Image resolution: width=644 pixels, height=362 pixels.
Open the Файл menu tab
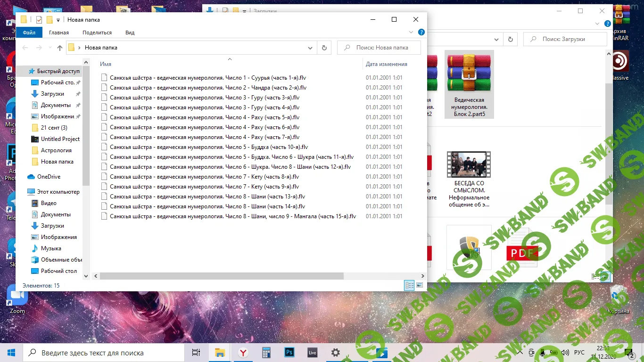(x=29, y=33)
